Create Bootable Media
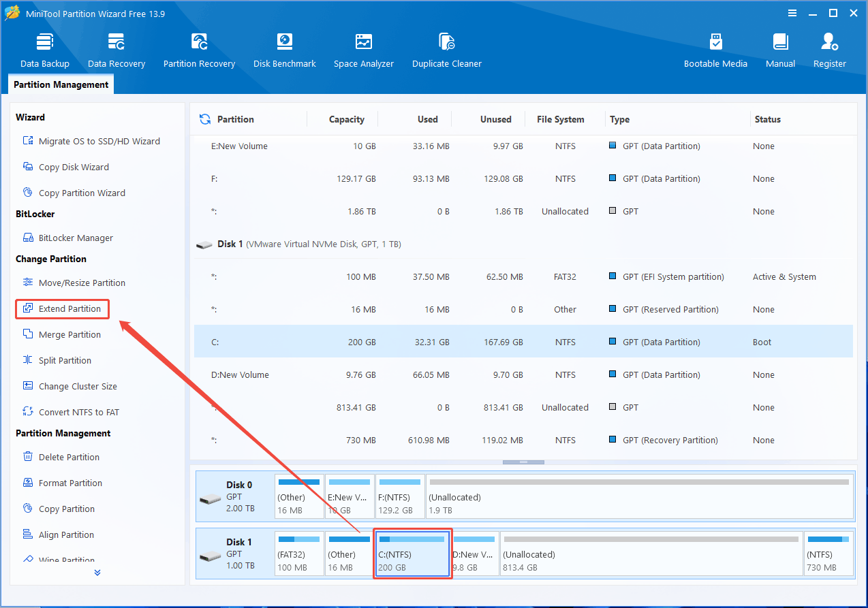The height and width of the screenshot is (608, 868). point(715,50)
